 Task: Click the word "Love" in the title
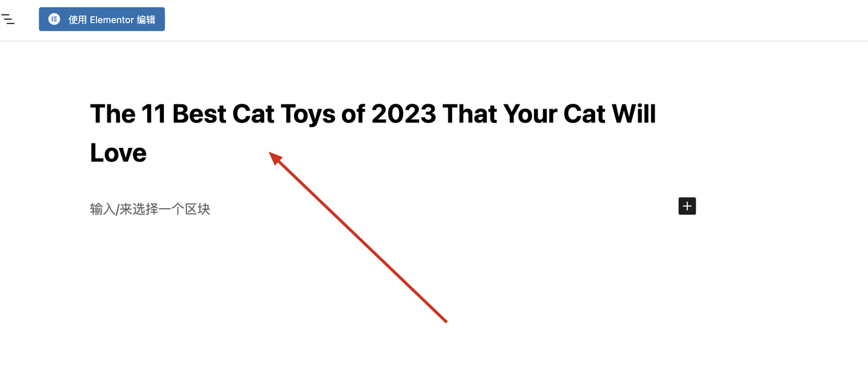118,153
